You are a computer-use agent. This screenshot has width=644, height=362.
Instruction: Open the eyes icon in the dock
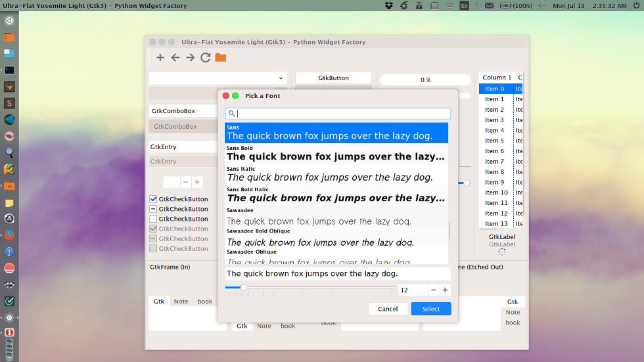(x=9, y=285)
